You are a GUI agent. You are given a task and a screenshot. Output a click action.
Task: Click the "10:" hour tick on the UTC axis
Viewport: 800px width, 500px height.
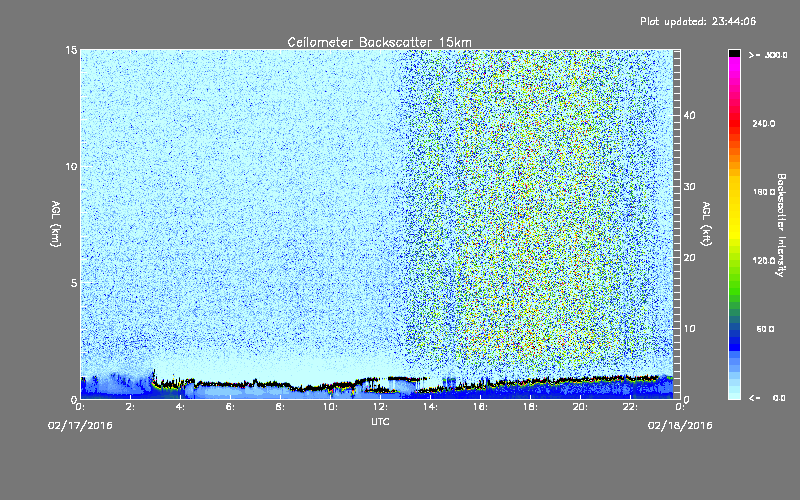click(330, 407)
